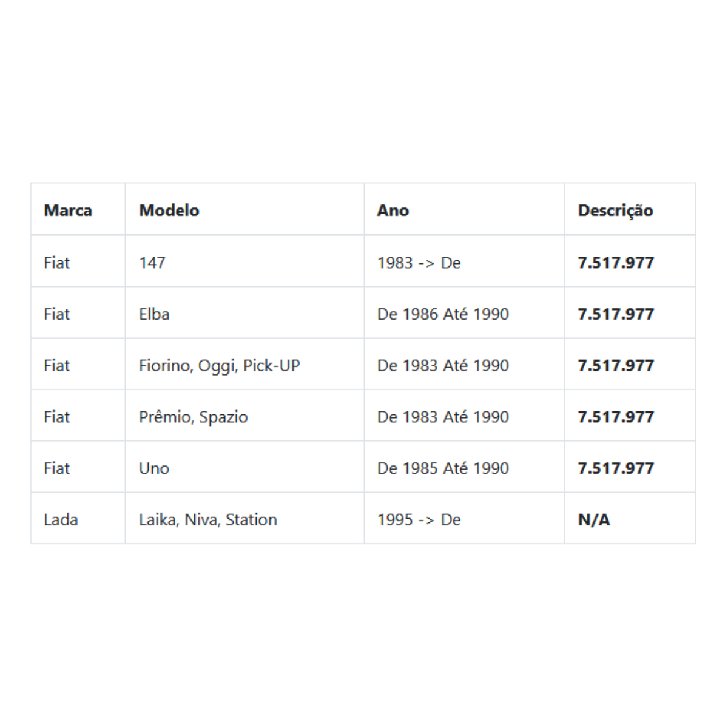Image resolution: width=728 pixels, height=728 pixels.
Task: Click the Laika, Niva, Station cell
Action: pyautogui.click(x=244, y=519)
